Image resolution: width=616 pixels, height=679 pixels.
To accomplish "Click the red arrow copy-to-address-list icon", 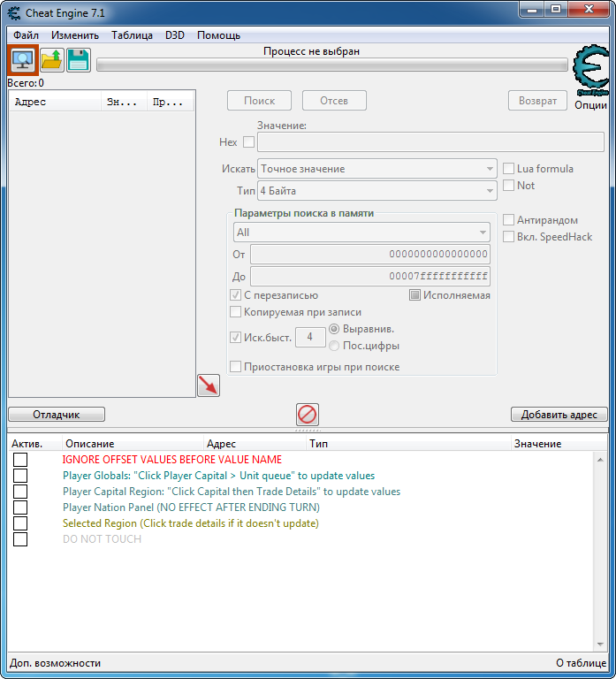I will point(209,385).
